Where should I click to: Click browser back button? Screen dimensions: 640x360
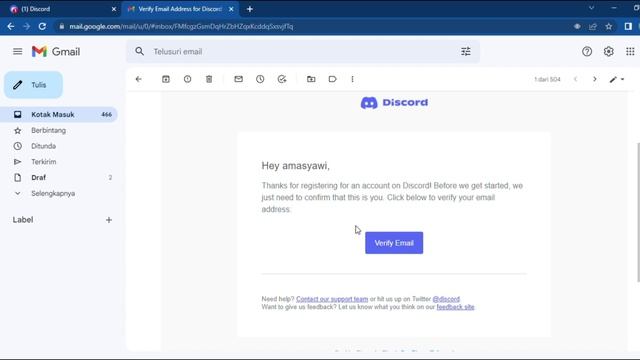point(11,27)
